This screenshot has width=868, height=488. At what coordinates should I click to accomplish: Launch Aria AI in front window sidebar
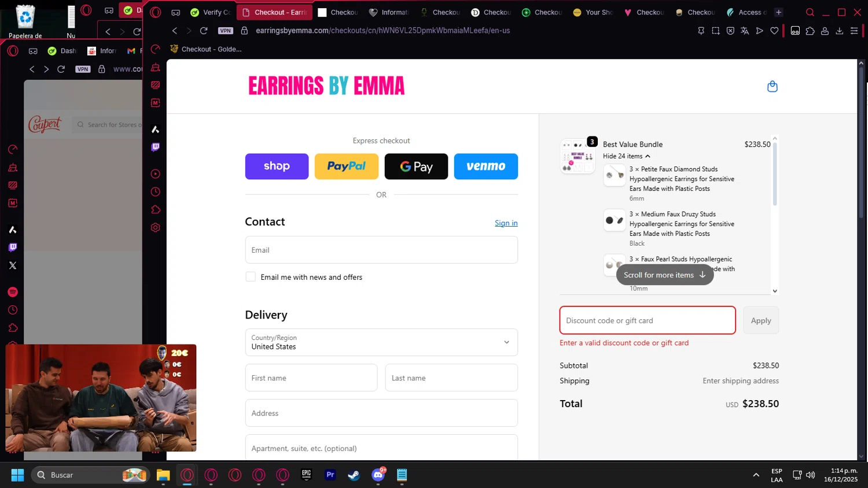click(x=155, y=130)
